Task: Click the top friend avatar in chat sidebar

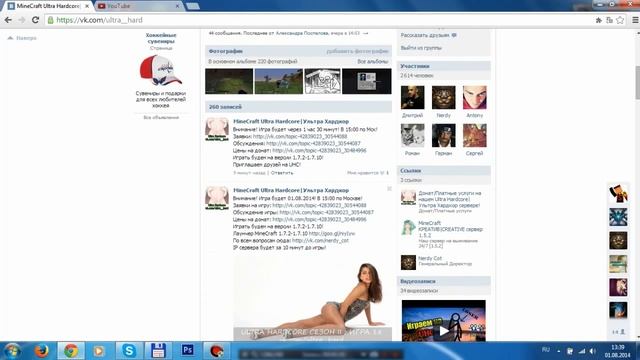Action: (x=618, y=193)
